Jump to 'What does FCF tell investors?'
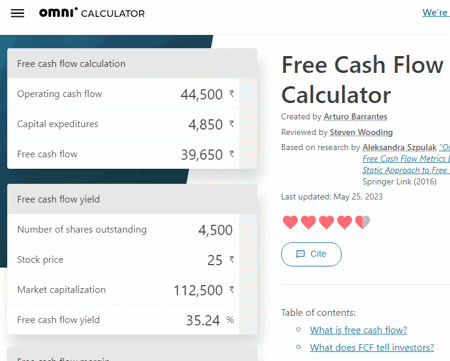This screenshot has height=361, width=450. click(372, 348)
